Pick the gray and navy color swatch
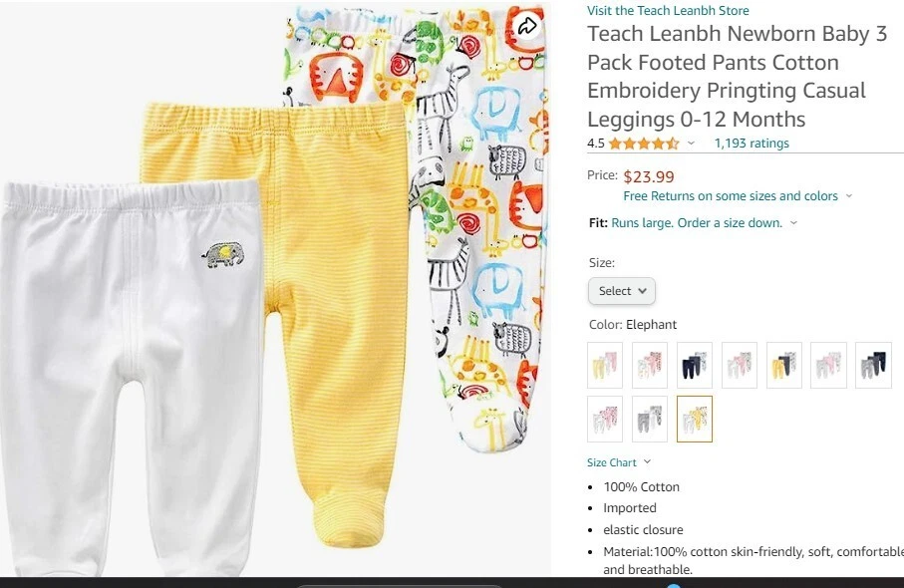 coord(873,365)
